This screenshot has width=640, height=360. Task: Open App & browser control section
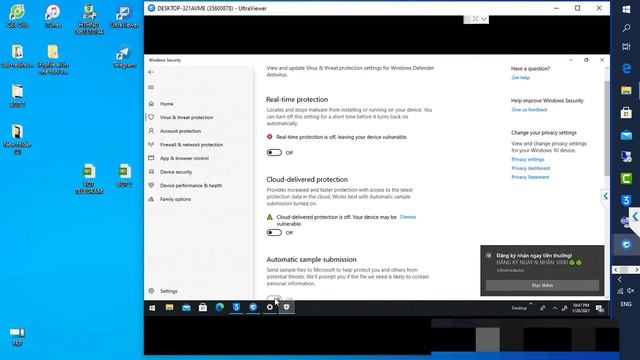pyautogui.click(x=184, y=158)
